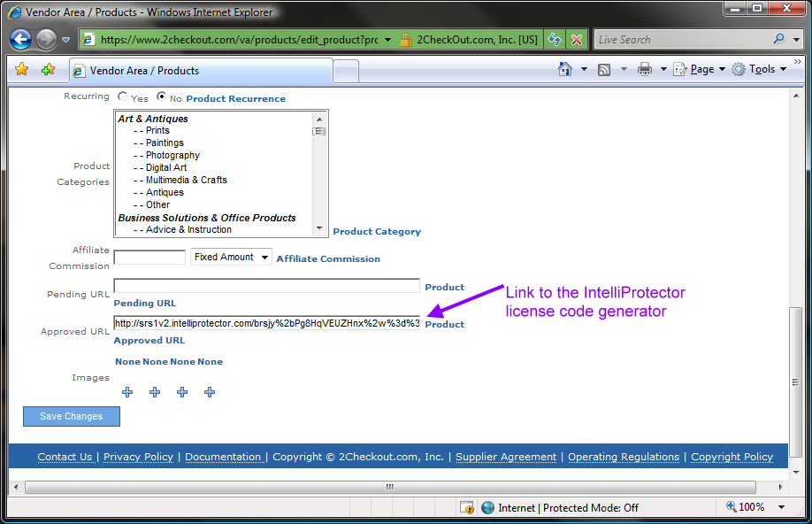Image resolution: width=812 pixels, height=524 pixels.
Task: Click the status bar popup blocker warning icon
Action: pyautogui.click(x=466, y=507)
